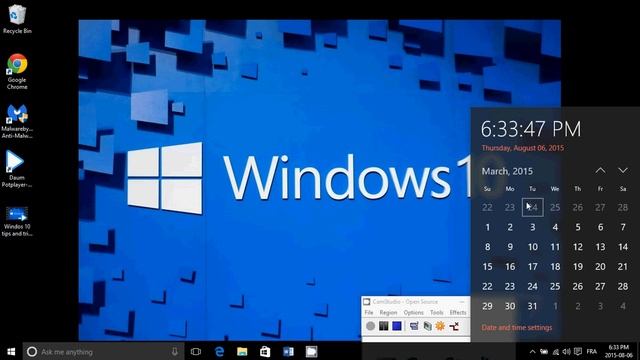Select March 12 in the calendar

pos(578,247)
